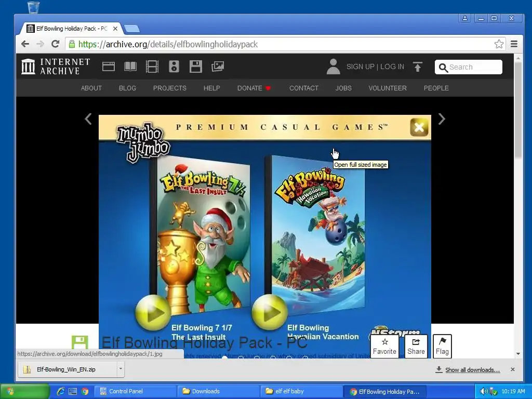Click volume icon in system tray
The height and width of the screenshot is (399, 532).
coord(484,391)
